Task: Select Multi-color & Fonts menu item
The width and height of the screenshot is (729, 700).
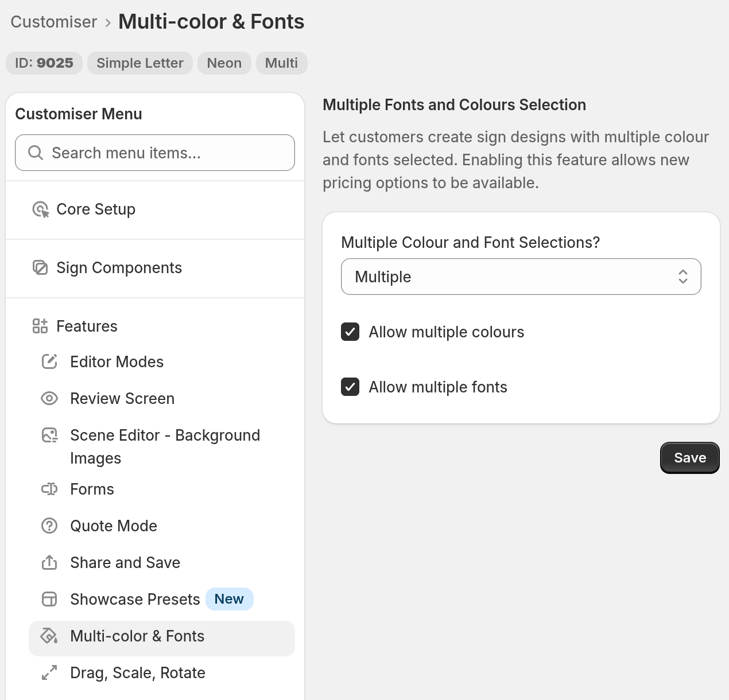Action: 162,638
